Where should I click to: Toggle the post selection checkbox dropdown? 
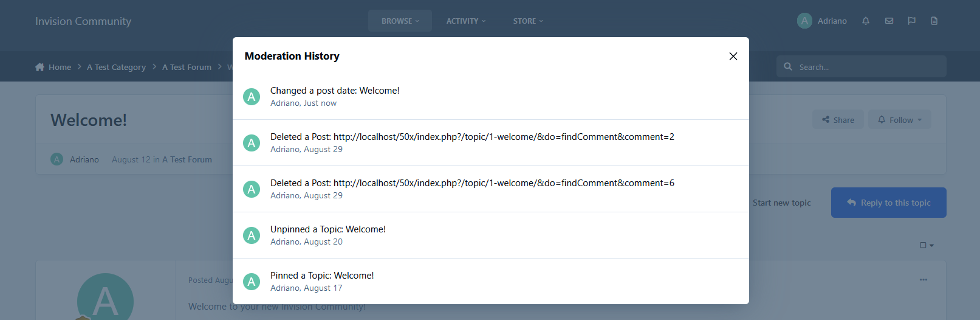coord(927,245)
